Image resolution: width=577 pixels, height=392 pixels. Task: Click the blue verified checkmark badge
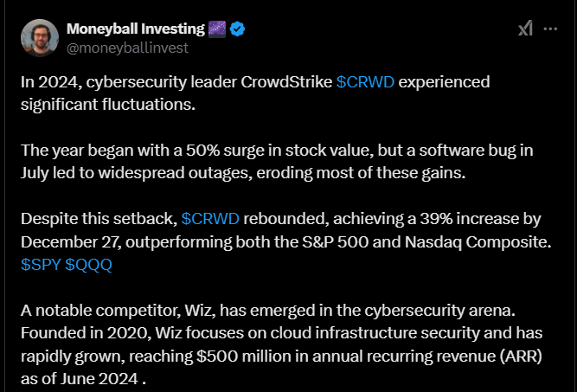(x=237, y=29)
